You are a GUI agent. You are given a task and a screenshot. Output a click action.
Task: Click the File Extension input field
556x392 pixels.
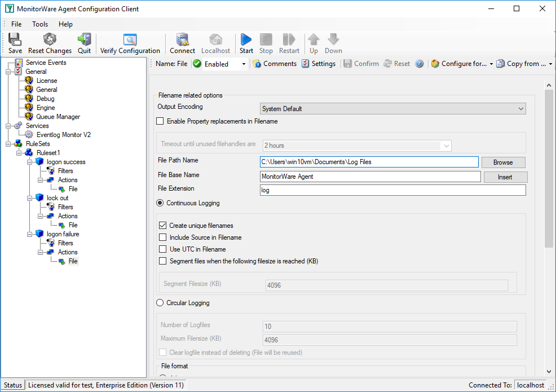(392, 190)
